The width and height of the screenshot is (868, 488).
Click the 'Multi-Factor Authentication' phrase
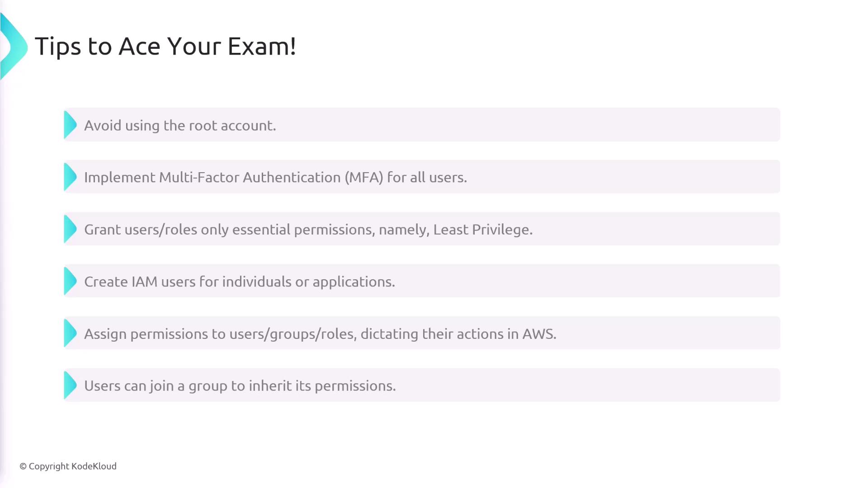(x=250, y=178)
